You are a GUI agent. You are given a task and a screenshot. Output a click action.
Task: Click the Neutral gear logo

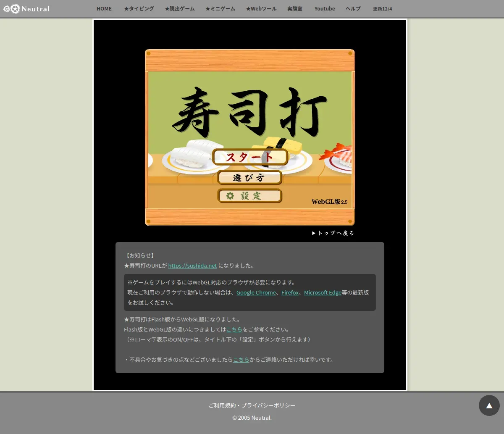pyautogui.click(x=26, y=8)
